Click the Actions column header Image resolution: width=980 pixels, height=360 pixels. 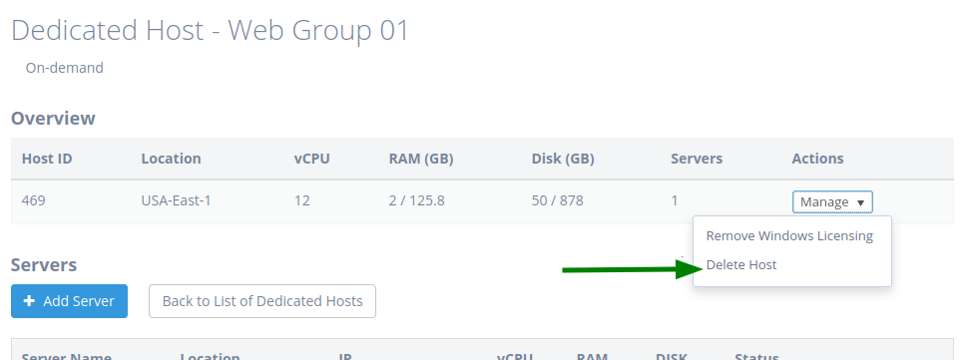(817, 159)
